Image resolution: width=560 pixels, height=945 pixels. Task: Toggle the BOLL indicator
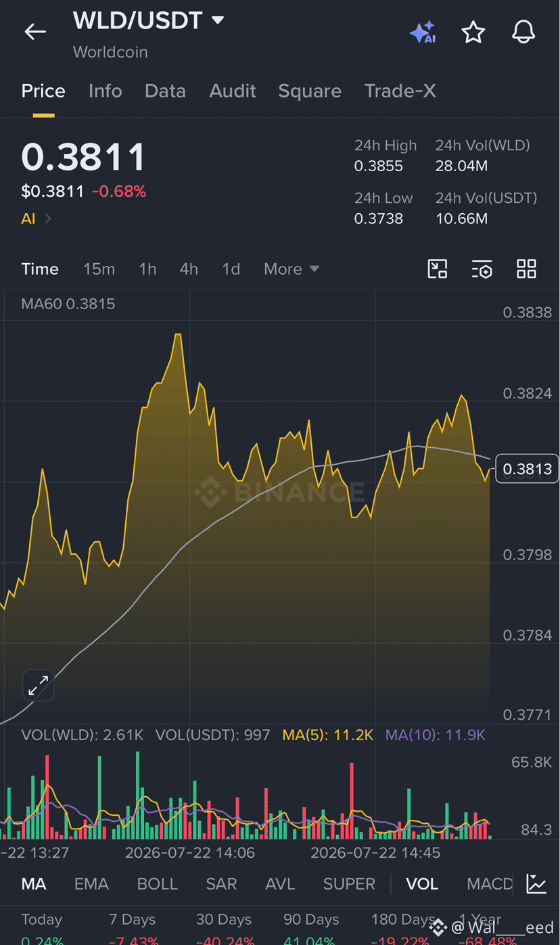click(158, 883)
